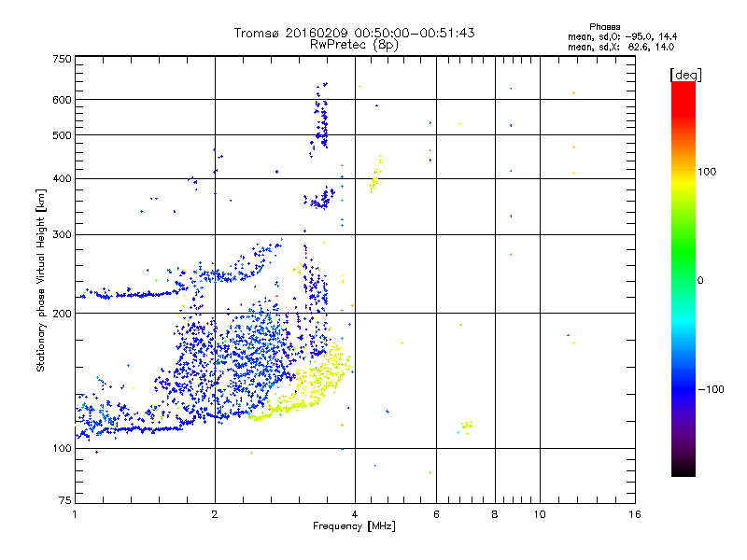Viewport: 747px width, 560px height.
Task: Click the 'Frequency [MHz]' axis label
Action: [x=354, y=526]
